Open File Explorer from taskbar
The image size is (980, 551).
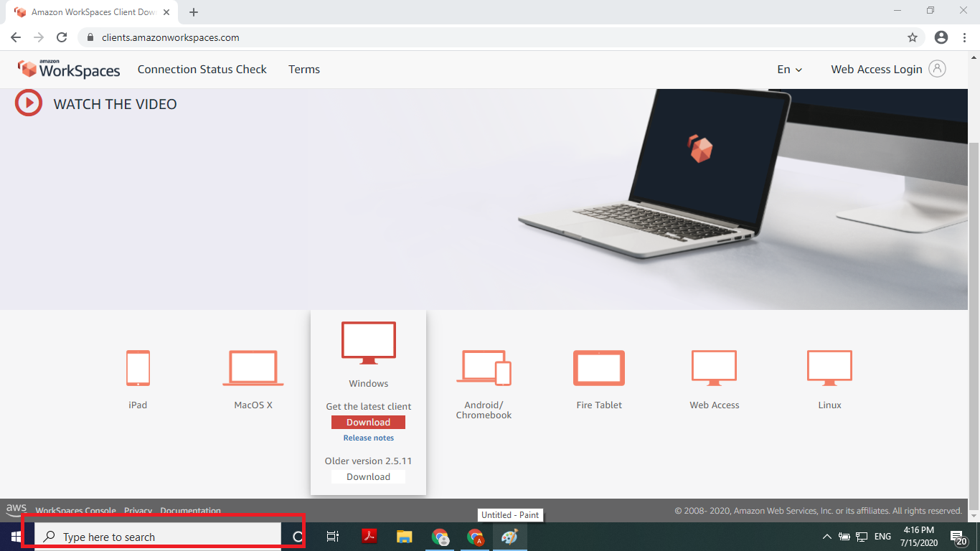point(405,537)
